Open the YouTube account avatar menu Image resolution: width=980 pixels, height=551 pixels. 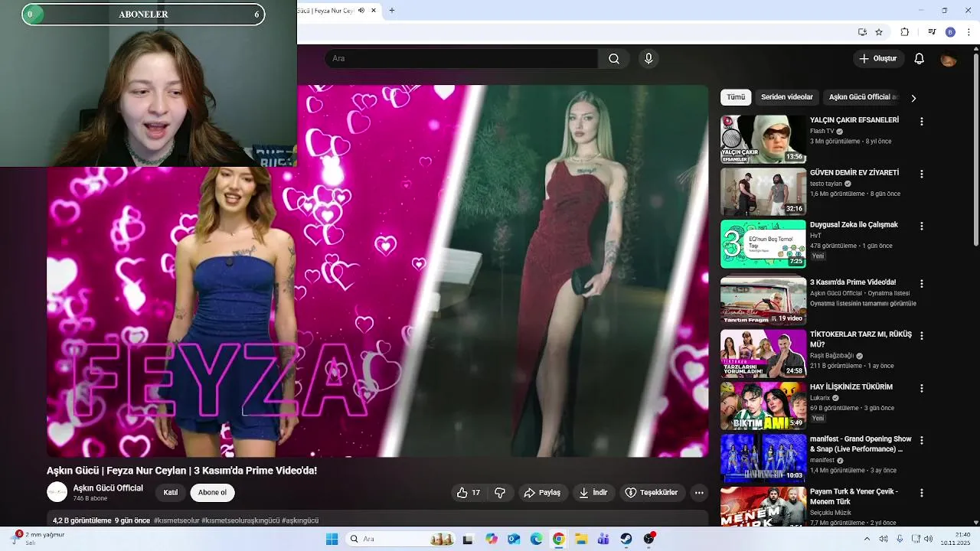tap(949, 59)
